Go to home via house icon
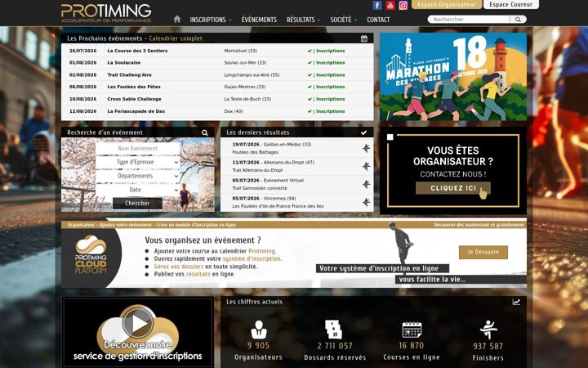This screenshot has height=368, width=588. 177,19
